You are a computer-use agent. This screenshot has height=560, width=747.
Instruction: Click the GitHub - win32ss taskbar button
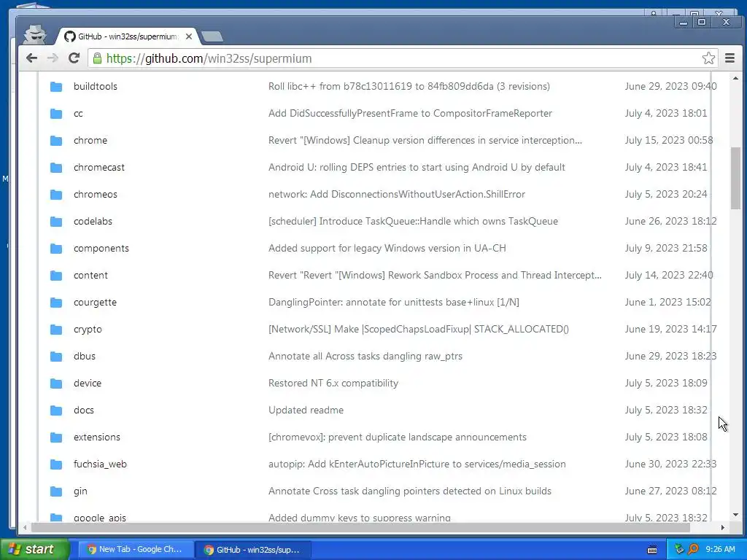(253, 550)
